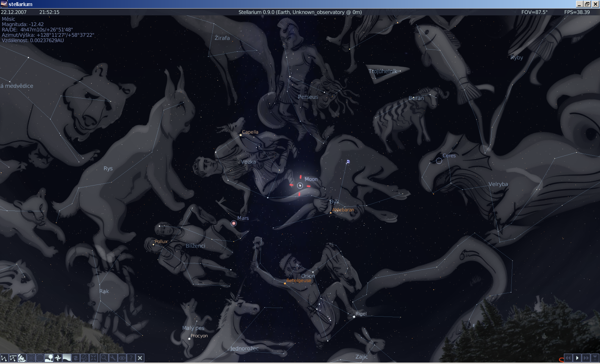Select the planet Mars disc
Viewport: 600px width, 364px height.
coord(234,223)
